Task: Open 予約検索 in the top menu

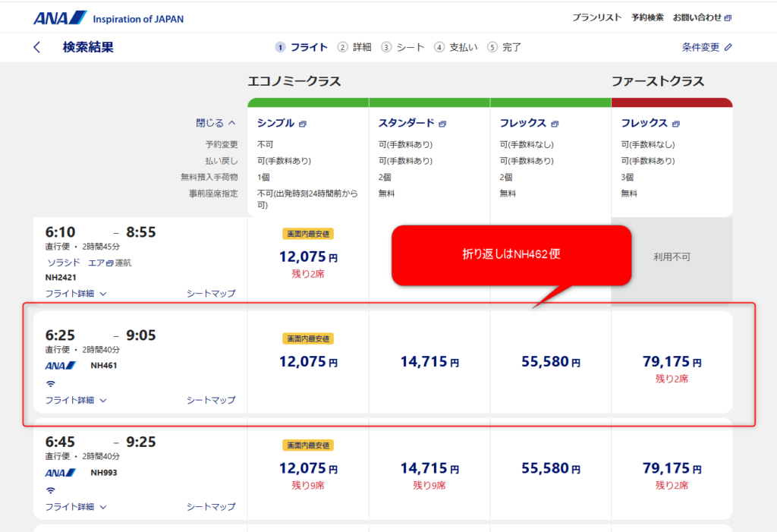Action: pos(647,18)
